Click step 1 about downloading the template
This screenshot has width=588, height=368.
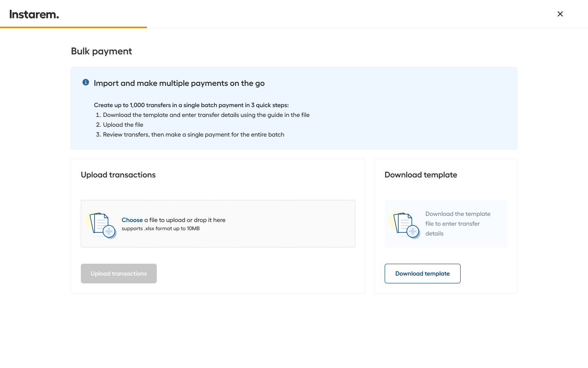pos(206,115)
